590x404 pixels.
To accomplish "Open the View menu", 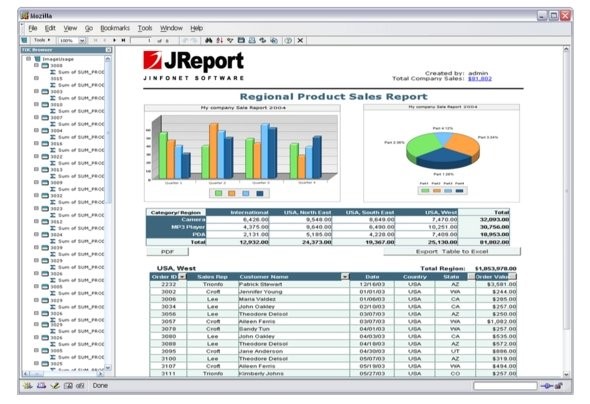I will pos(70,28).
